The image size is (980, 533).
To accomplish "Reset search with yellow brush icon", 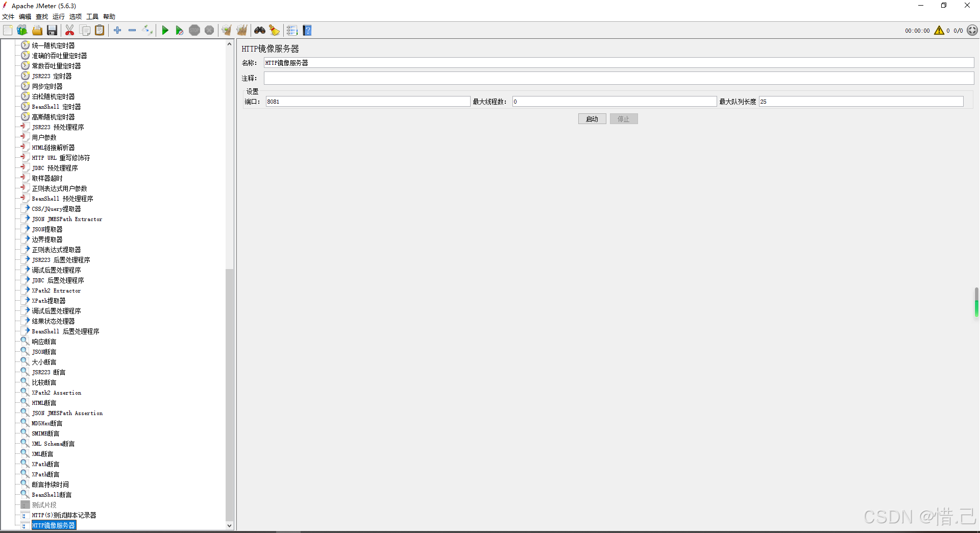I will [x=275, y=31].
